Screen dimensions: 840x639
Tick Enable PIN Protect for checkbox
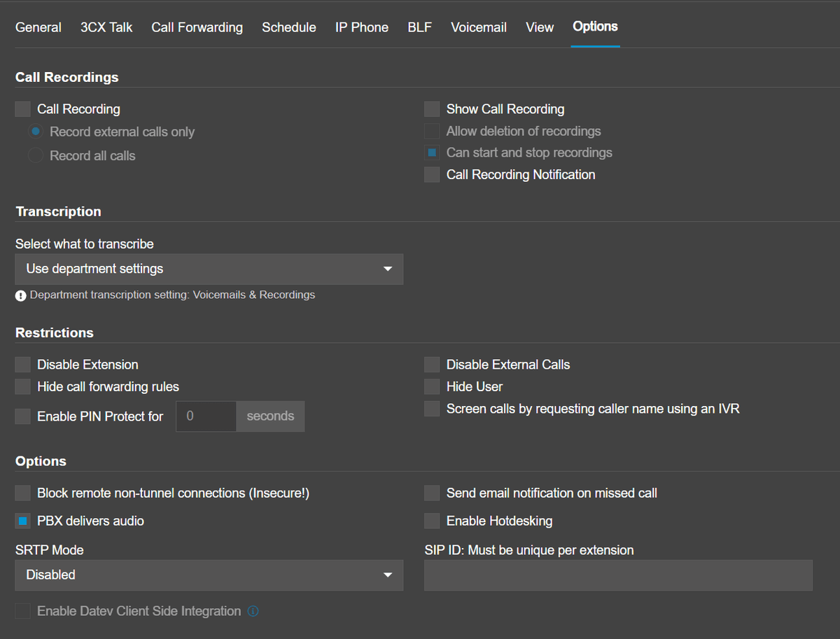pyautogui.click(x=23, y=416)
